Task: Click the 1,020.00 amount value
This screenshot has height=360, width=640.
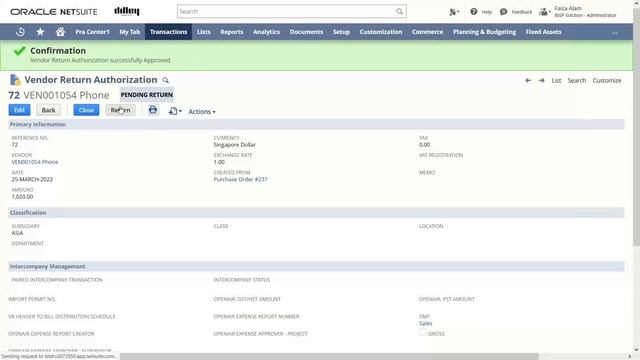Action: point(22,196)
